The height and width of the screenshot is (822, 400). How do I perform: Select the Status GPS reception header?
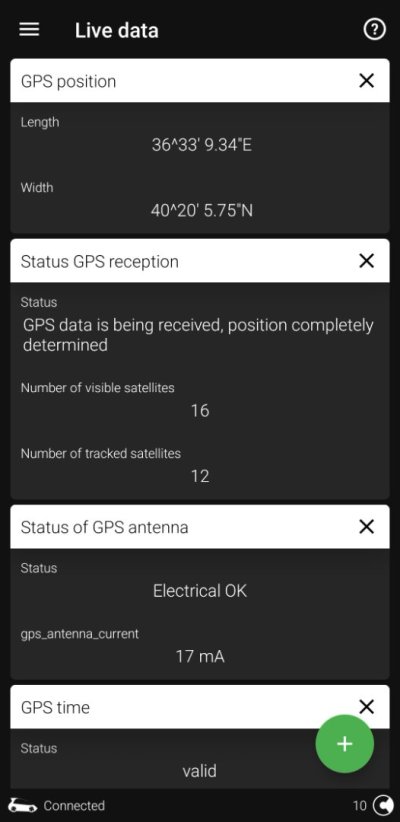[x=200, y=261]
